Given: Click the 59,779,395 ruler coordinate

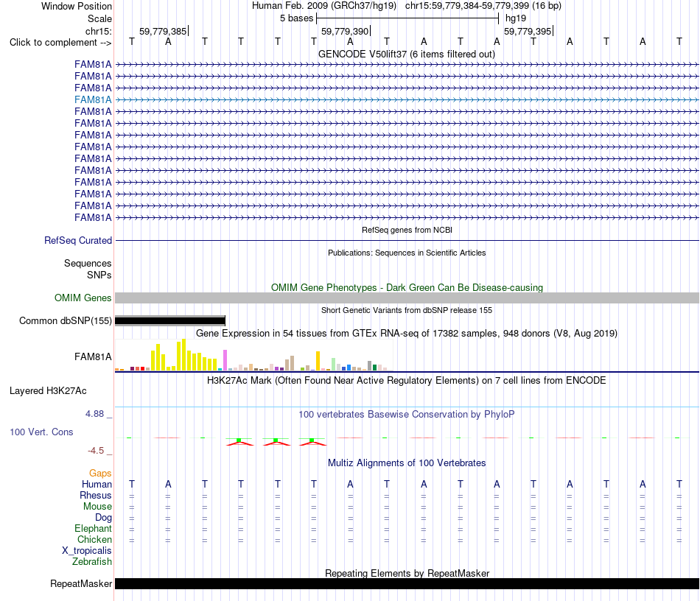Looking at the screenshot, I should pyautogui.click(x=528, y=31).
